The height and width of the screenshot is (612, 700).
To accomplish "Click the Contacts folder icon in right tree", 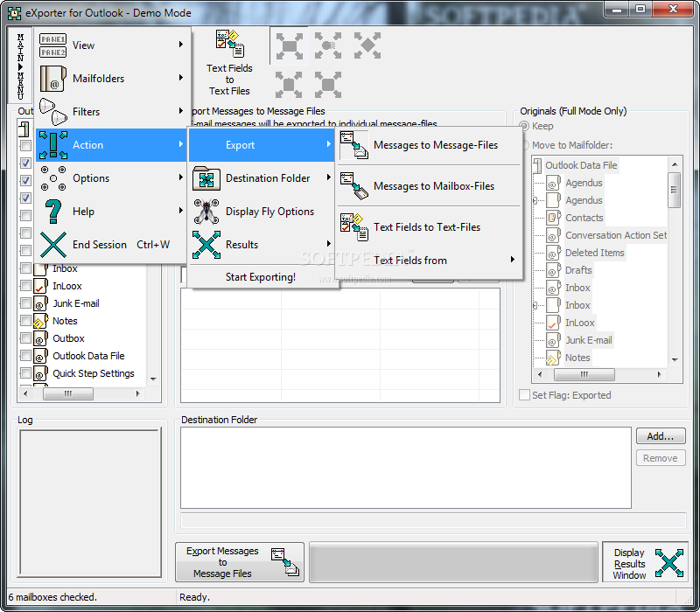I will [553, 218].
